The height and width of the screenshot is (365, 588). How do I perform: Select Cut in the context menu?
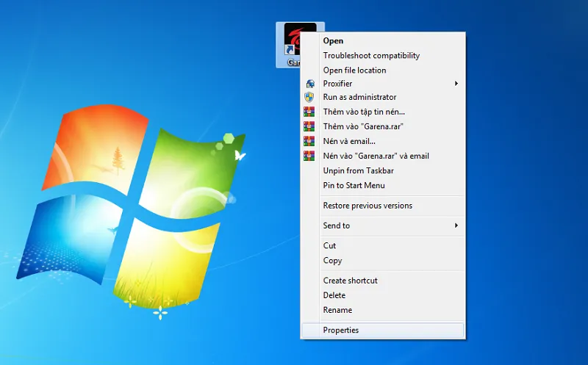pyautogui.click(x=329, y=246)
